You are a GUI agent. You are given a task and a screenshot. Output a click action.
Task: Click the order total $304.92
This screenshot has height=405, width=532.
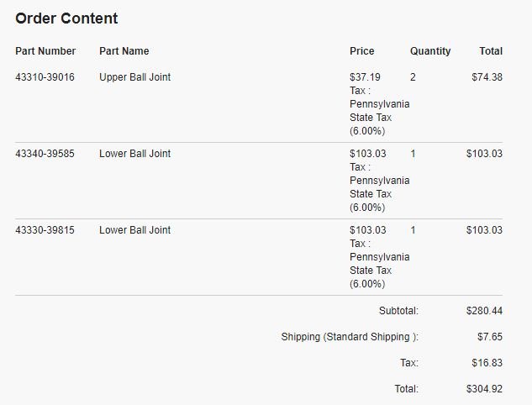(484, 389)
